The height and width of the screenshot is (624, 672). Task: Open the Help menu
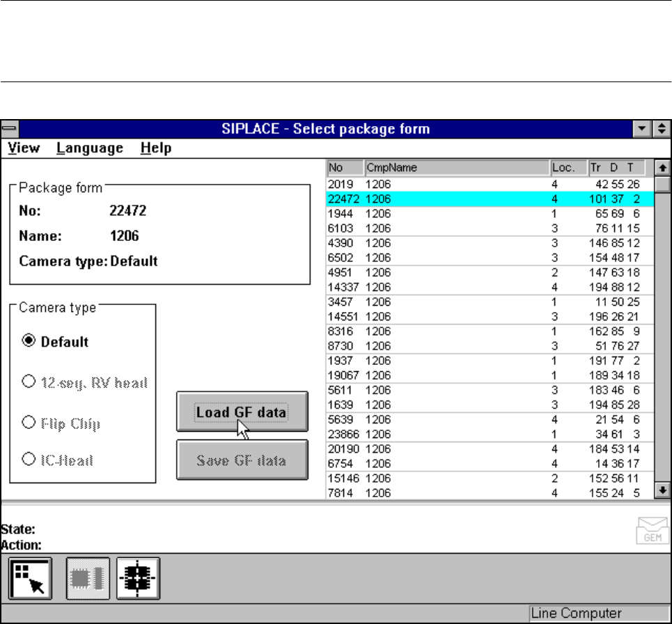(x=155, y=148)
